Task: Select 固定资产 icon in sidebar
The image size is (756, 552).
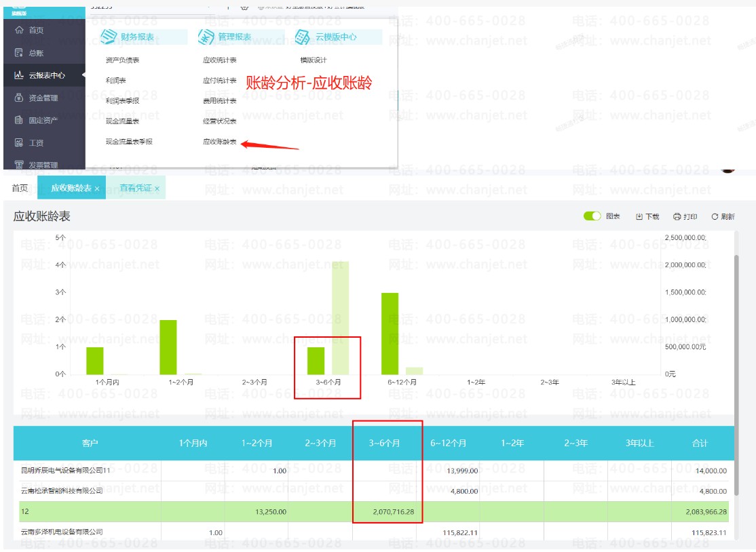Action: [19, 120]
